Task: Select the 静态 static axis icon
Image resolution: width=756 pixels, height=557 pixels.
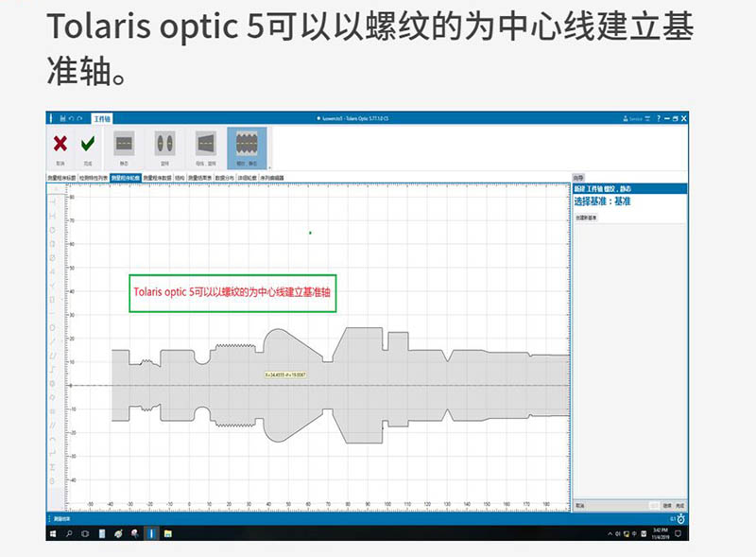Action: [x=124, y=146]
